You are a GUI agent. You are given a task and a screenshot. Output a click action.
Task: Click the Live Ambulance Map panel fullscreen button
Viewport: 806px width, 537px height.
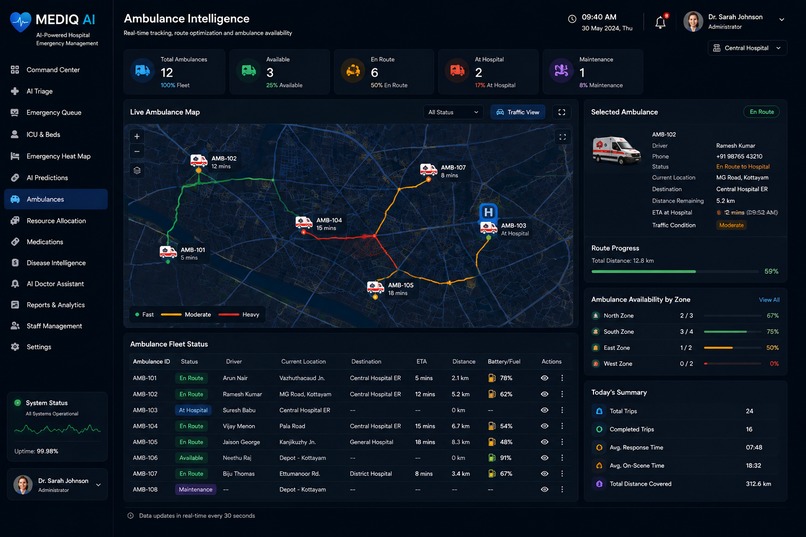(x=562, y=112)
